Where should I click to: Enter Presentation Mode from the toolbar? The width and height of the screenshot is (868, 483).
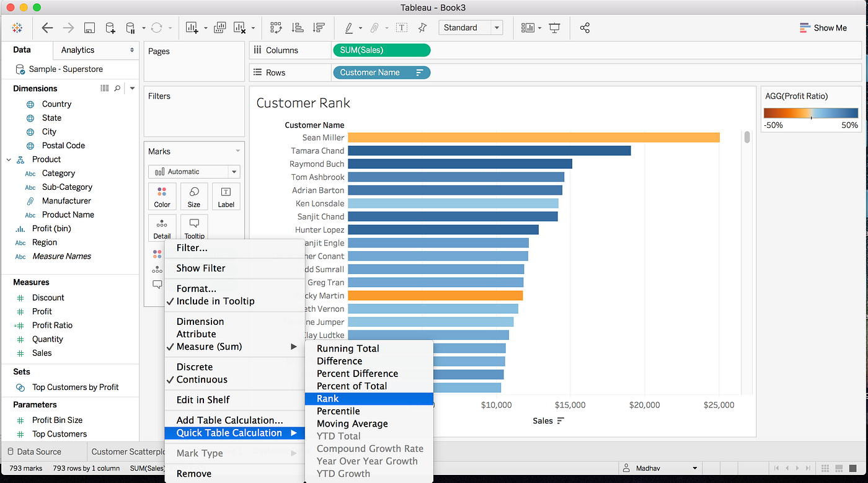(554, 27)
